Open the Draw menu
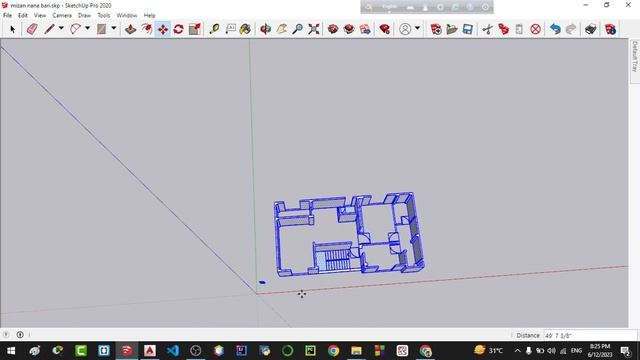This screenshot has height=360, width=640. pyautogui.click(x=84, y=15)
